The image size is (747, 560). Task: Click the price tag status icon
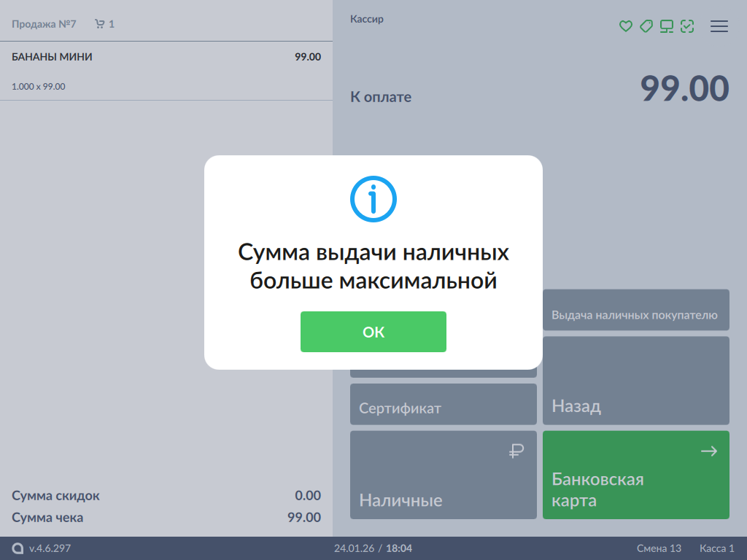coord(646,26)
